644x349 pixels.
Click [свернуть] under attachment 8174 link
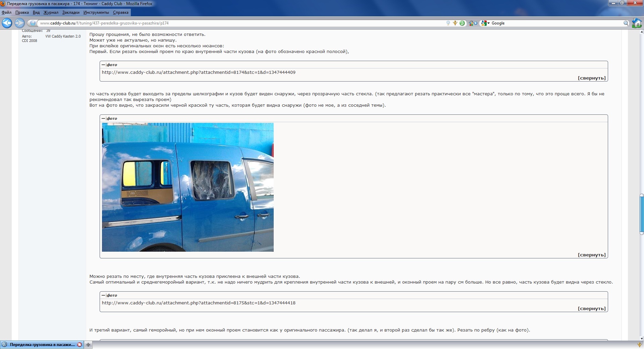pos(592,78)
